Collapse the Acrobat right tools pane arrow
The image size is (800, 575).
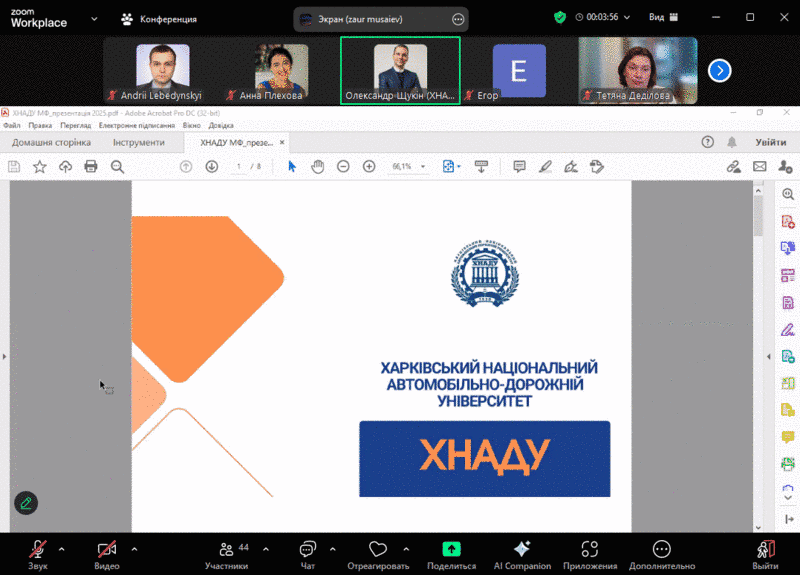tap(769, 357)
